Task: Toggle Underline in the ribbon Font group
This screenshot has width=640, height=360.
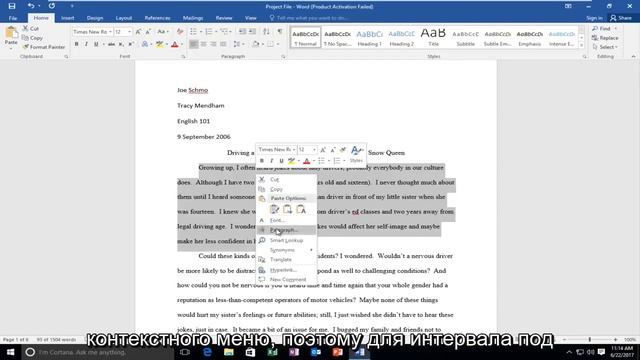Action: click(96, 44)
